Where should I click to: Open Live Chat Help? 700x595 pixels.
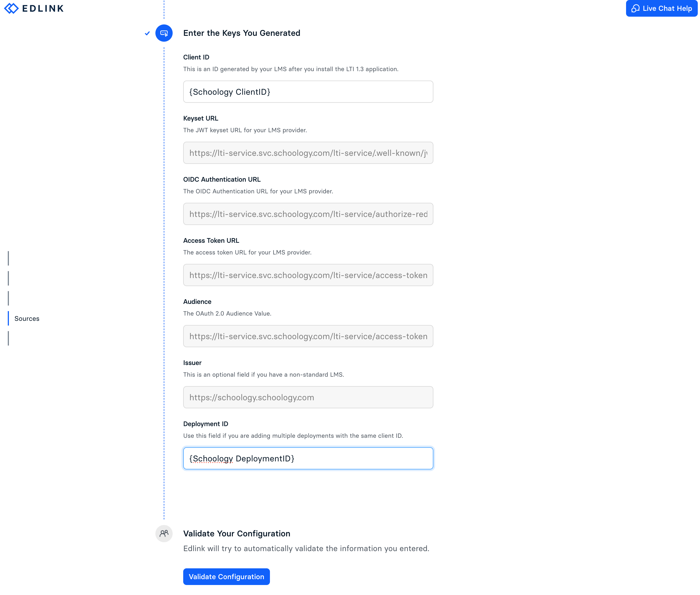[x=662, y=8]
